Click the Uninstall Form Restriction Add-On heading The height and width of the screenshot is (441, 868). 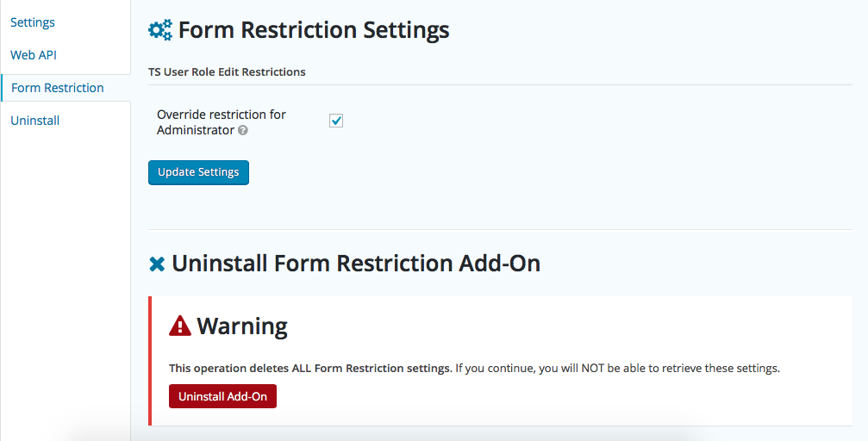[x=356, y=264]
